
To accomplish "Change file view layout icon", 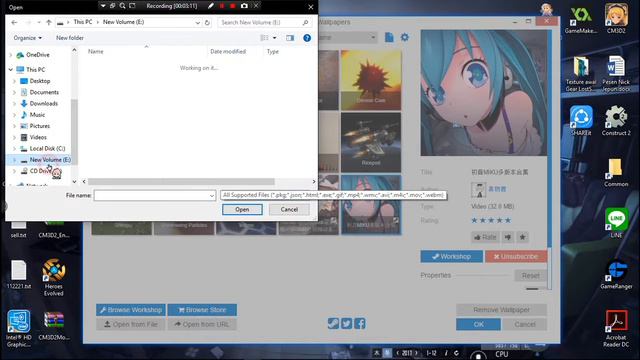I will tap(264, 38).
